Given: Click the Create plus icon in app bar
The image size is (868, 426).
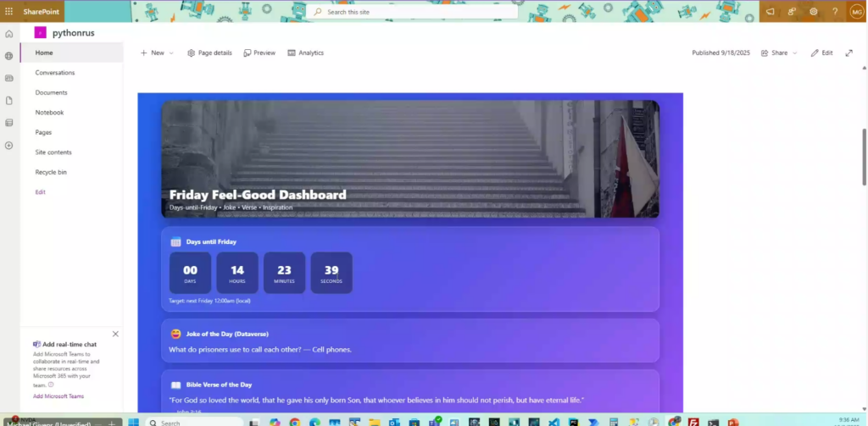Looking at the screenshot, I should (x=8, y=146).
